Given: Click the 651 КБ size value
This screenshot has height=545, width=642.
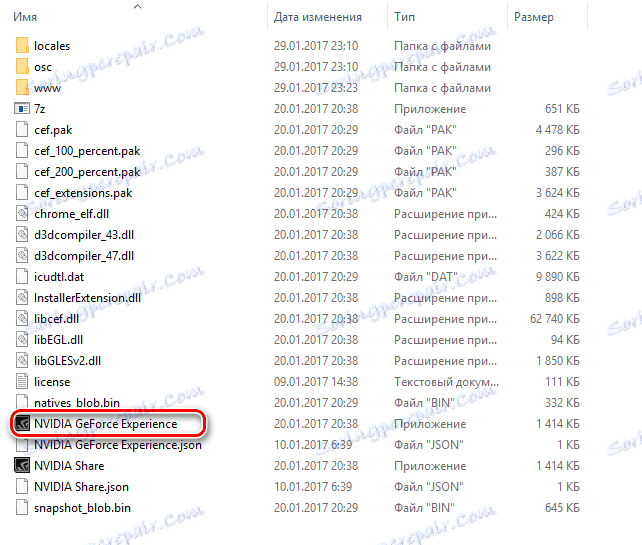Looking at the screenshot, I should (562, 109).
